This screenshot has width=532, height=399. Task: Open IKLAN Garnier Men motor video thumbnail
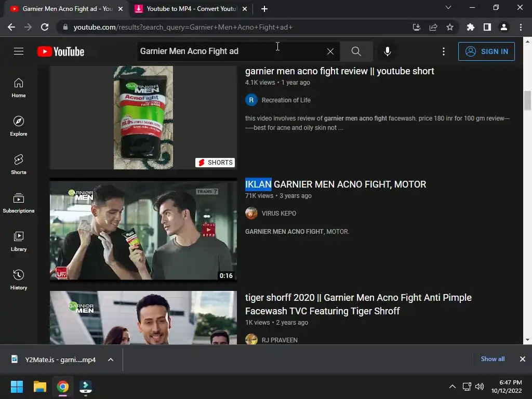click(143, 230)
